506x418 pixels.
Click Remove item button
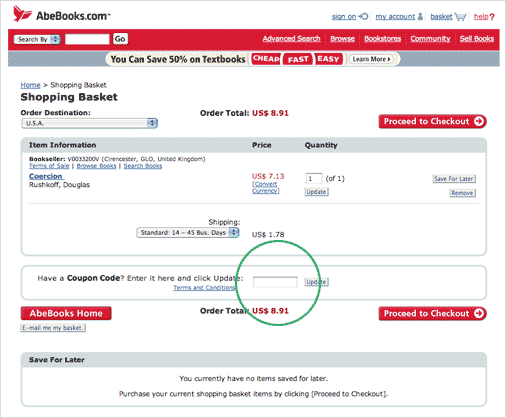[x=462, y=193]
